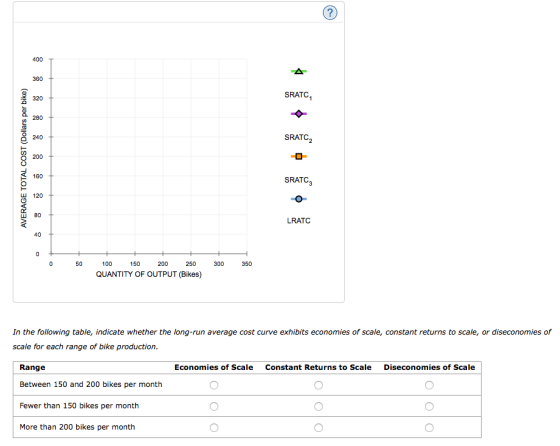Select the blue circle LRATC marker
This screenshot has width=560, height=446.
[x=299, y=199]
